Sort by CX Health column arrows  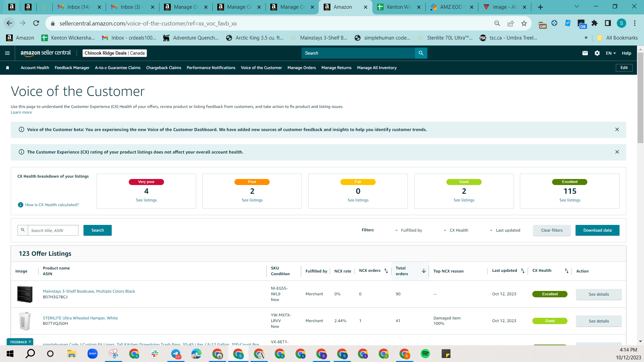(x=567, y=271)
